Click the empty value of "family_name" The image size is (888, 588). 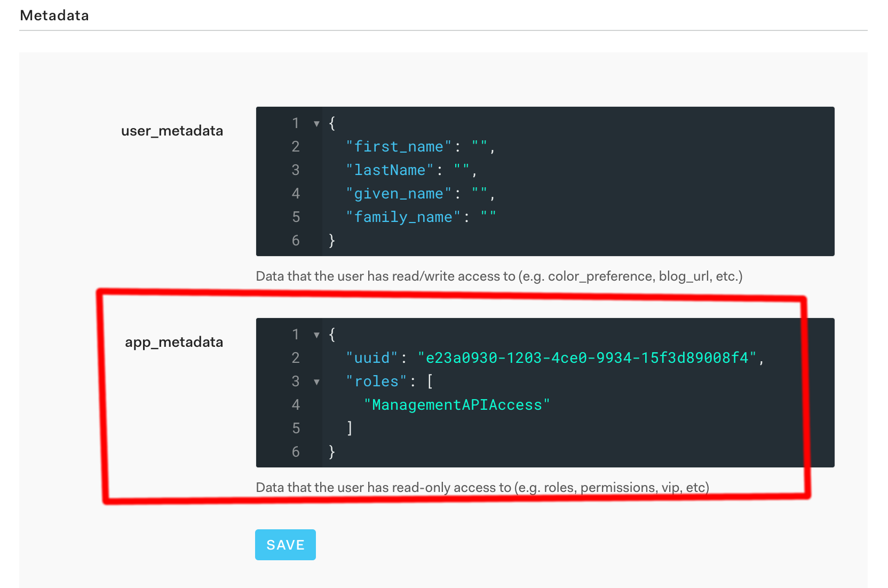click(x=488, y=217)
